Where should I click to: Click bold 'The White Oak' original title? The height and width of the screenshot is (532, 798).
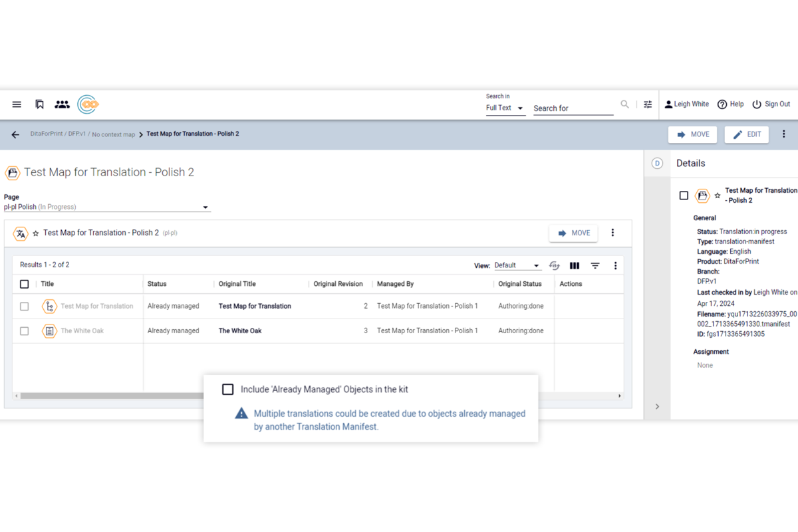(240, 331)
